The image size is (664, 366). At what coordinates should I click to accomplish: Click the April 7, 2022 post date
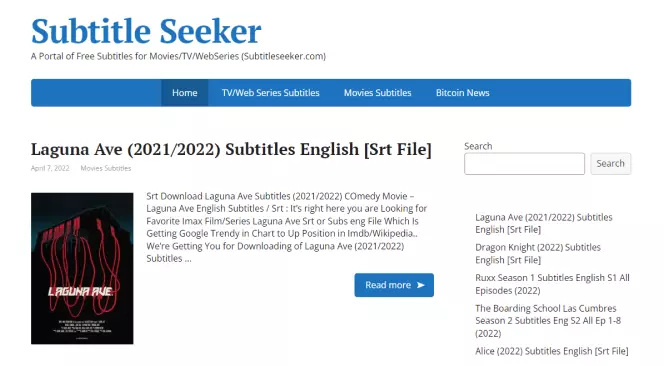coord(50,168)
